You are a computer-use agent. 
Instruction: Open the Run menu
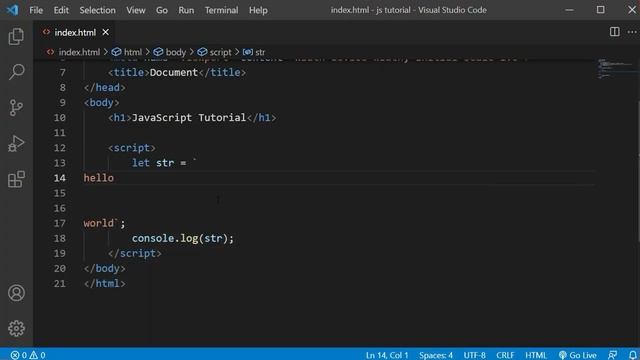pyautogui.click(x=186, y=10)
